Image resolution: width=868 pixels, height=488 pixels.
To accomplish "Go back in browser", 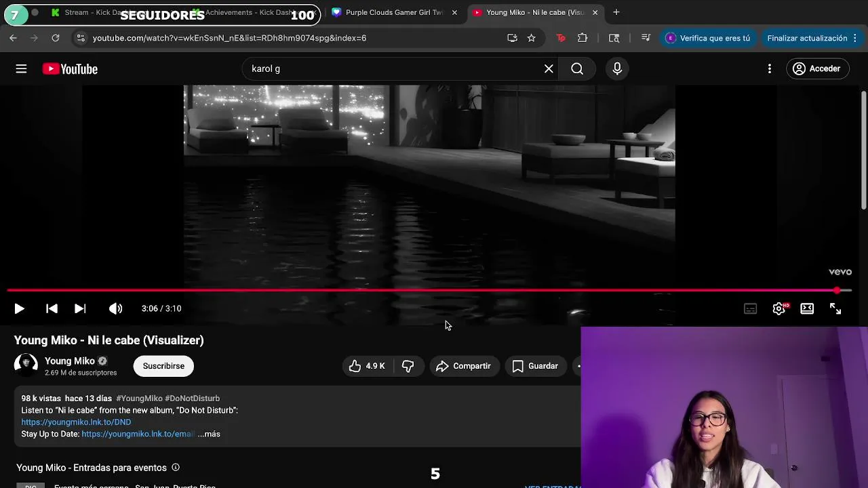I will click(13, 38).
